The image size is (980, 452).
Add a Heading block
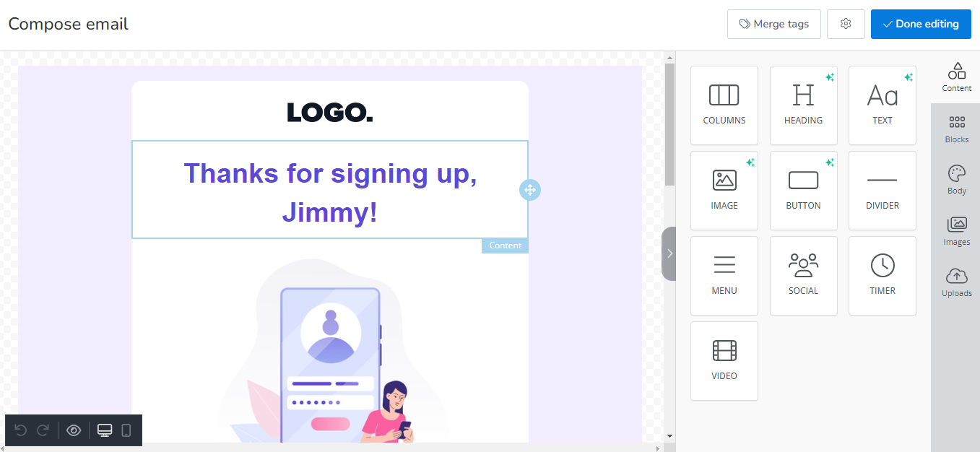[803, 105]
